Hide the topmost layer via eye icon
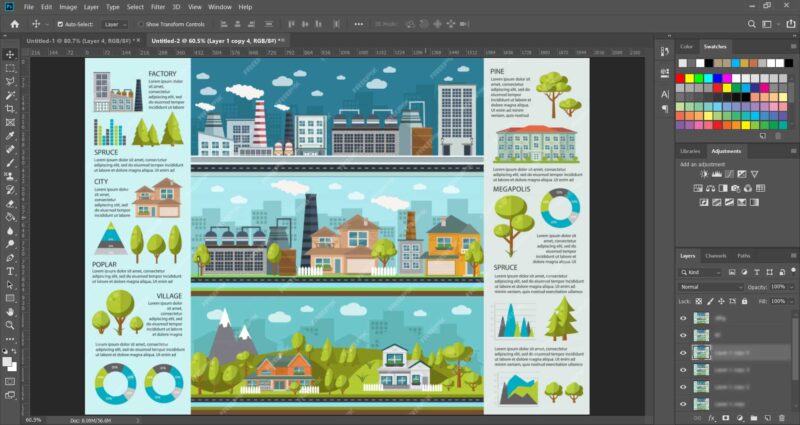This screenshot has width=800, height=425. [x=684, y=318]
